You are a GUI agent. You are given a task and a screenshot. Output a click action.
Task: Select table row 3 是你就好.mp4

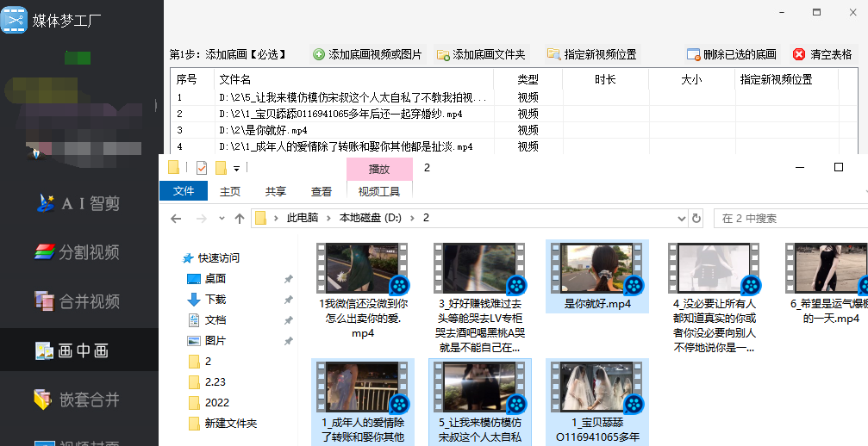(514, 130)
